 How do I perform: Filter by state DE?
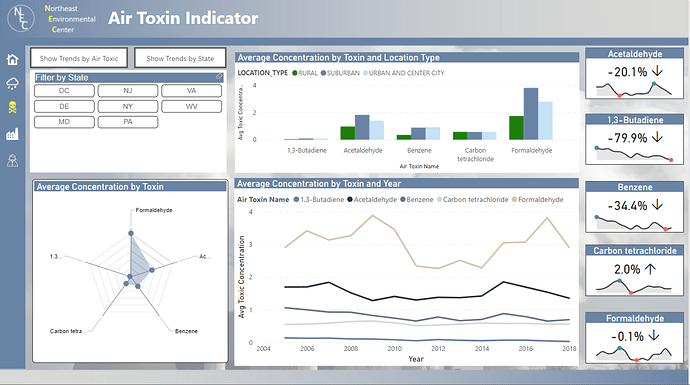[64, 106]
